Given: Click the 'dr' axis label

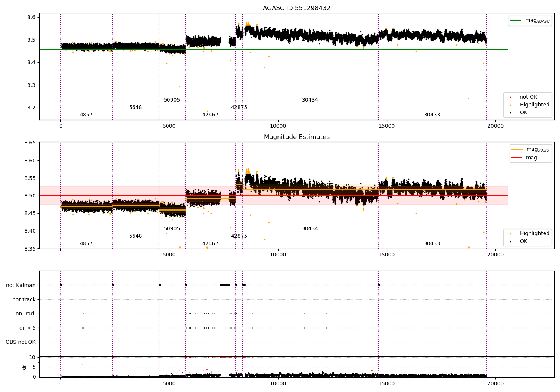Looking at the screenshot, I should [x=24, y=367].
